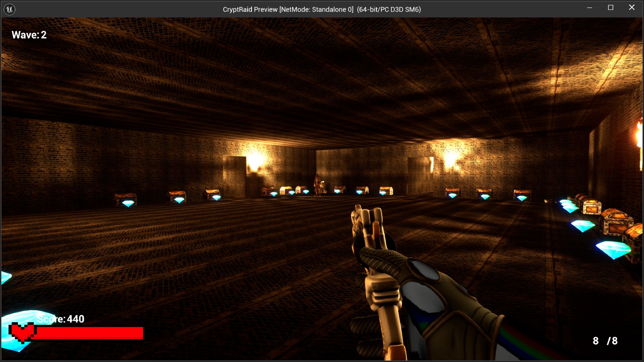The width and height of the screenshot is (644, 362).
Task: Click the leftmost treasure chest along the wall
Action: [x=126, y=197]
